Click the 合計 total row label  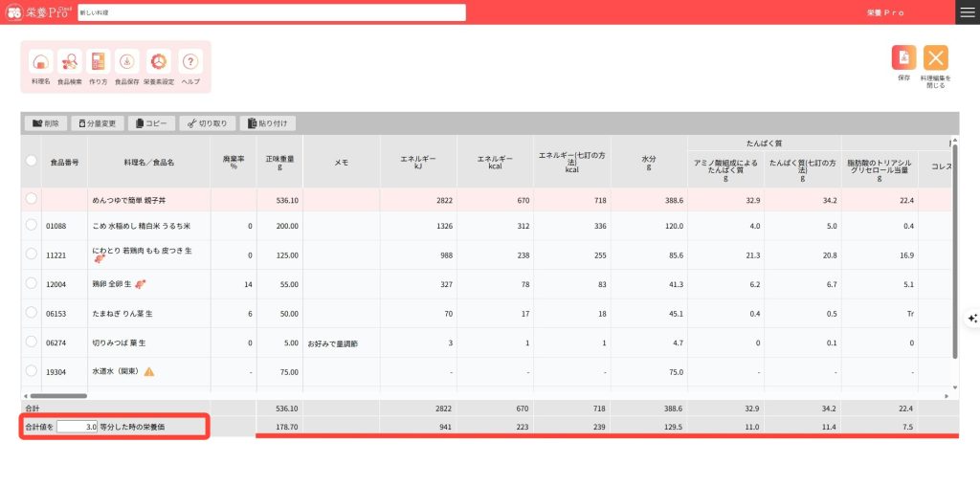click(x=32, y=409)
